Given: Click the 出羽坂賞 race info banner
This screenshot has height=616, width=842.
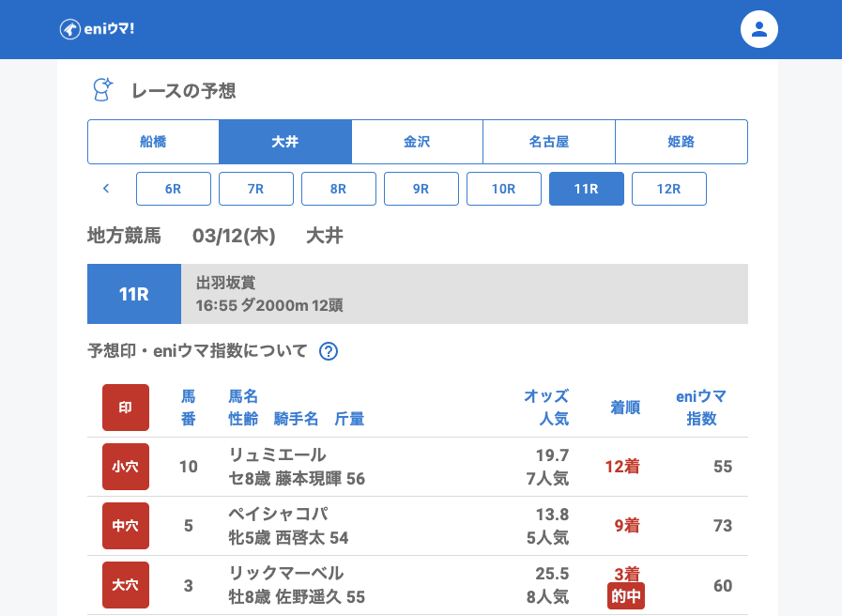Looking at the screenshot, I should [x=465, y=294].
